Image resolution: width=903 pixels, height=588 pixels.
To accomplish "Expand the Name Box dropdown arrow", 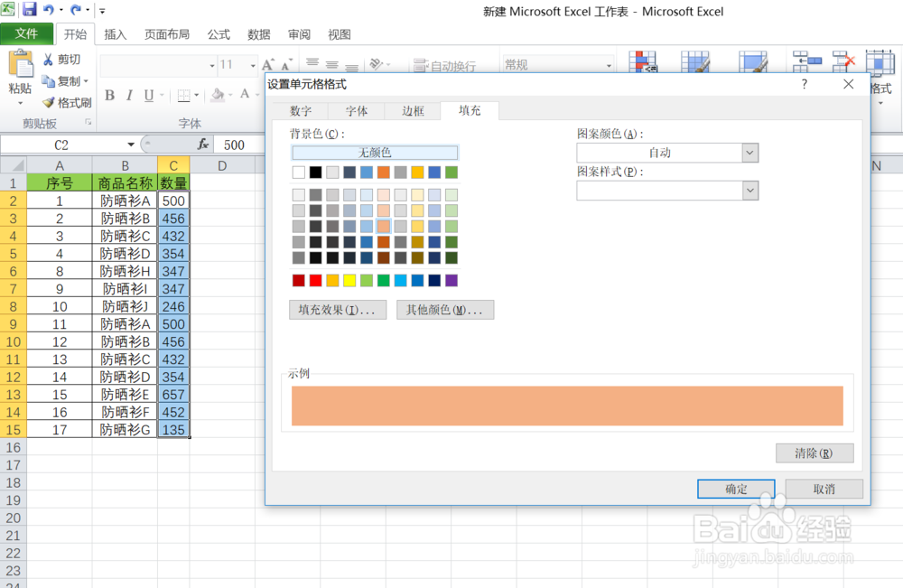I will coord(131,145).
